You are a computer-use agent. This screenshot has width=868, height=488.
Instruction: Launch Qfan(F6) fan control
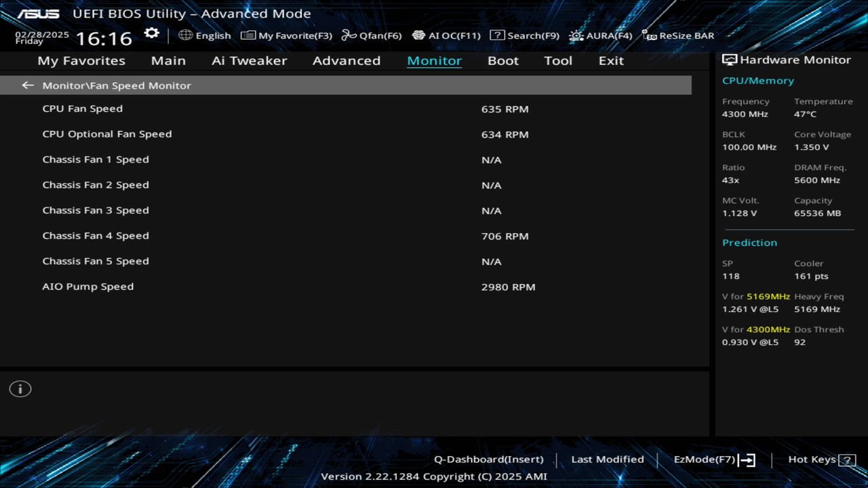pyautogui.click(x=372, y=35)
